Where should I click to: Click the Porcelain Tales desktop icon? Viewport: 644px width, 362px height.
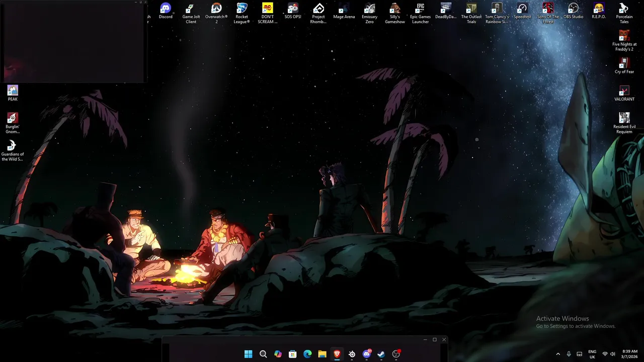coord(624,13)
